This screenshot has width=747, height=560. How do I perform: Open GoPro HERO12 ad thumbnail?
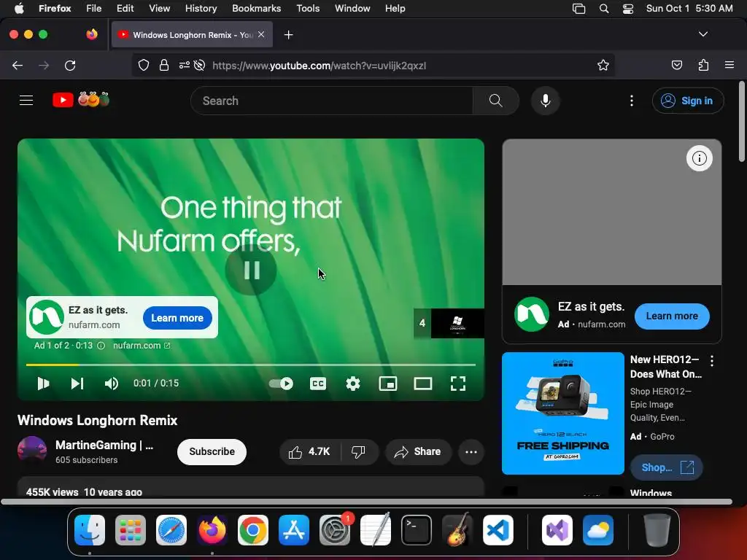(x=562, y=413)
